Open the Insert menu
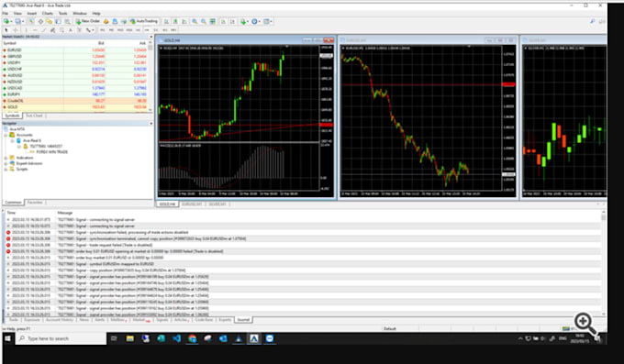The image size is (624, 364). click(31, 13)
